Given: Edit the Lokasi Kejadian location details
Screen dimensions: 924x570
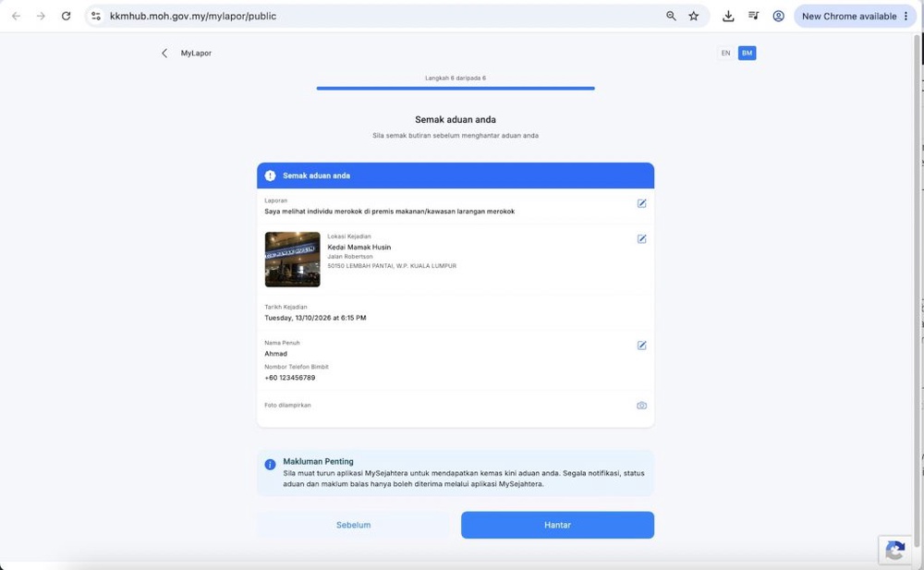Looking at the screenshot, I should pos(642,238).
